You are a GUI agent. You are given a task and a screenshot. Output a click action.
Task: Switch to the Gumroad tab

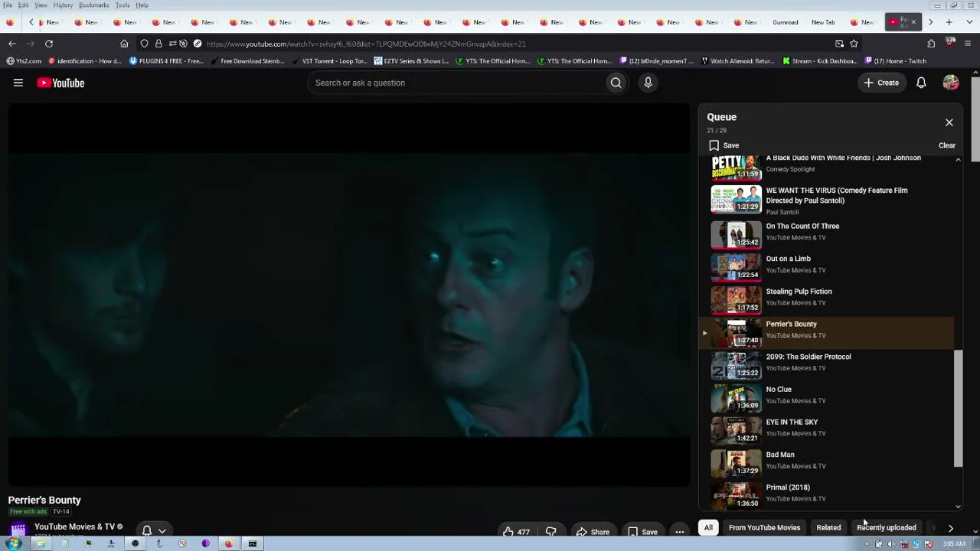click(785, 22)
